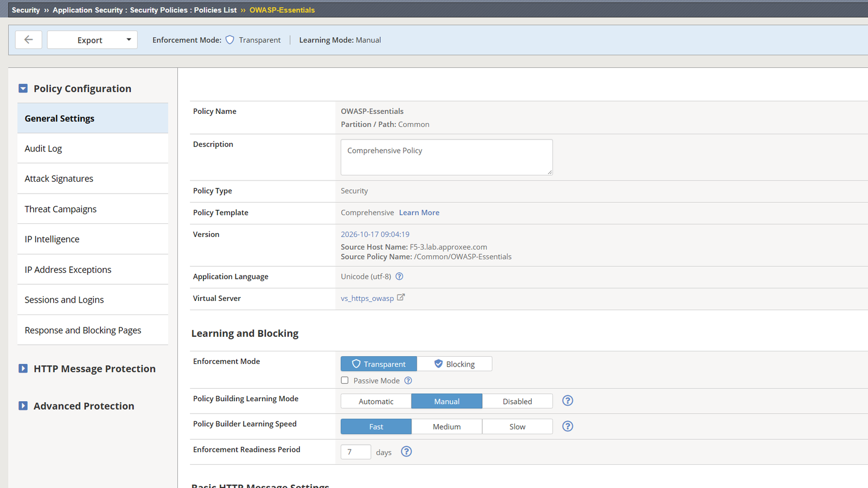This screenshot has height=488, width=868.
Task: Click Security in the breadcrumb
Action: (x=26, y=10)
